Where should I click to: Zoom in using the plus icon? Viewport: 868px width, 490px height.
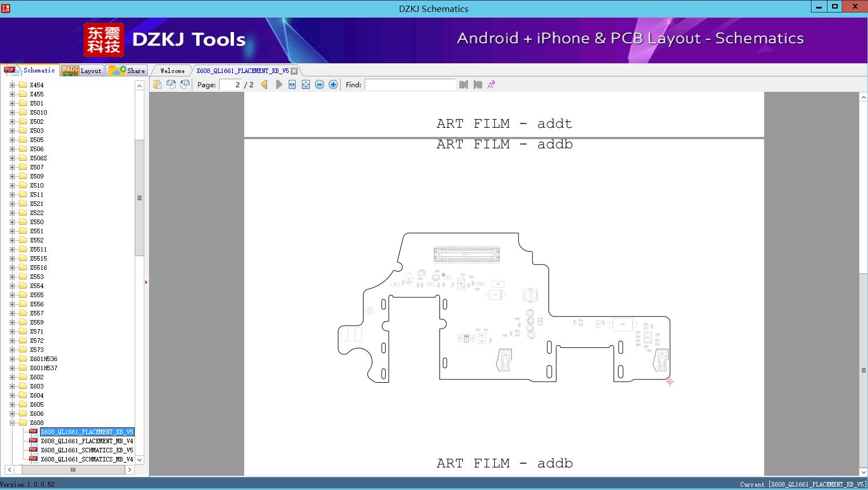(x=333, y=84)
